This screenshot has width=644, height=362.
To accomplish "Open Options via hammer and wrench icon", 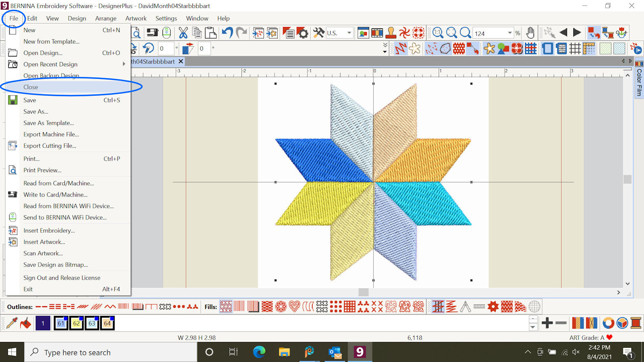I will point(318,33).
